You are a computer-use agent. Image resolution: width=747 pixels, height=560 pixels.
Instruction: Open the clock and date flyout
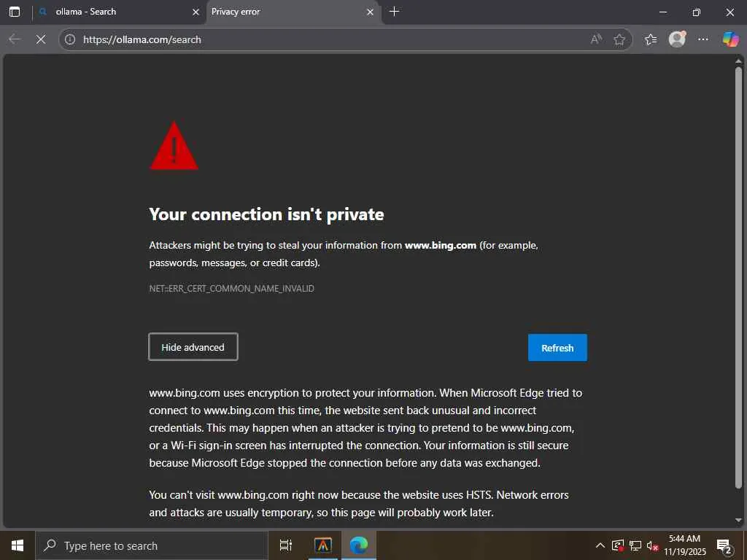(684, 545)
